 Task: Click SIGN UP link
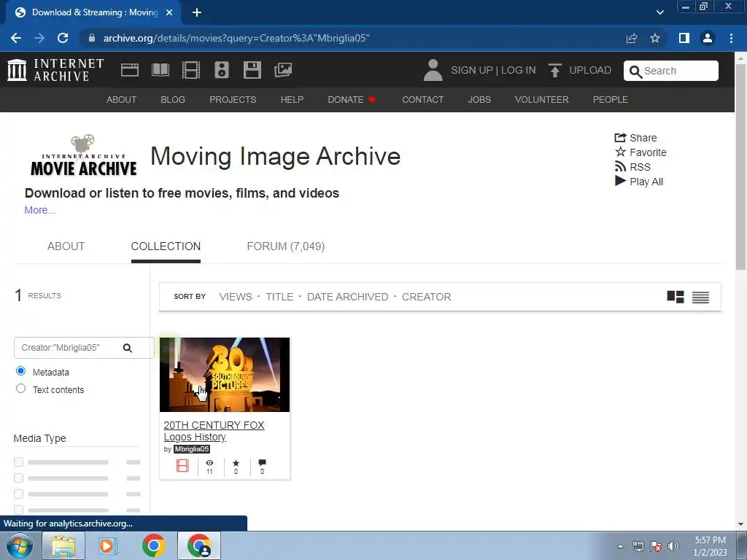[x=472, y=70]
